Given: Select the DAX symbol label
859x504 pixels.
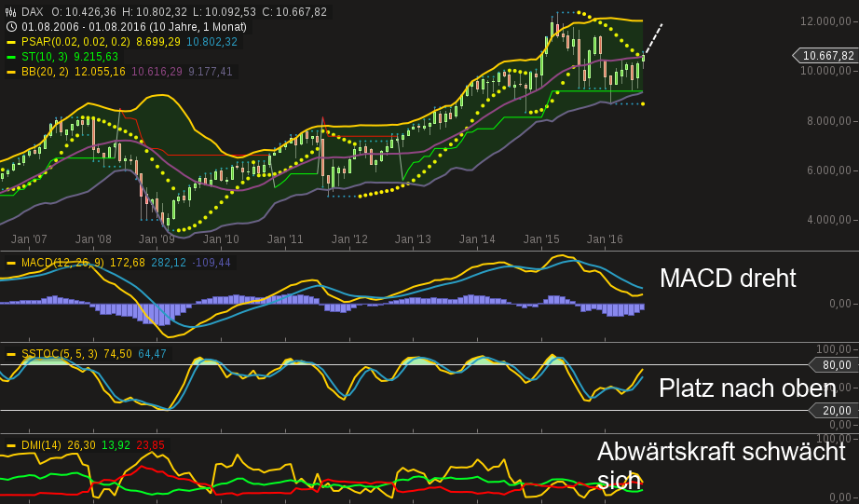Looking at the screenshot, I should (x=33, y=12).
